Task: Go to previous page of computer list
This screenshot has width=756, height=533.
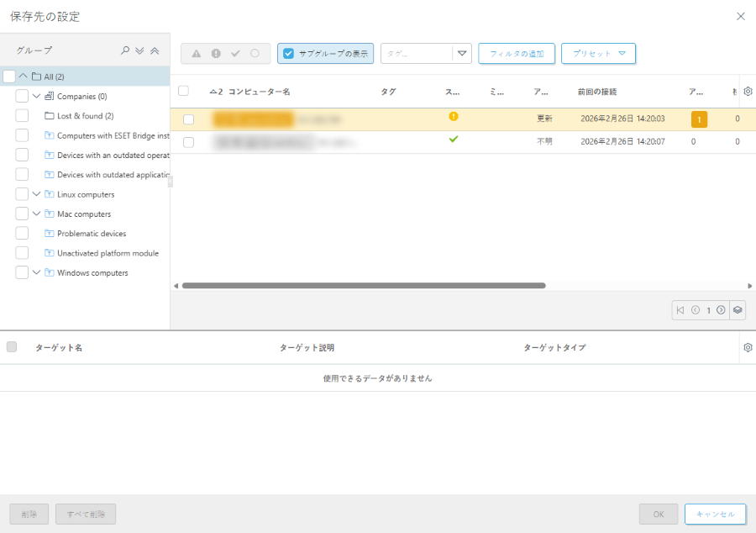Action: (x=696, y=310)
